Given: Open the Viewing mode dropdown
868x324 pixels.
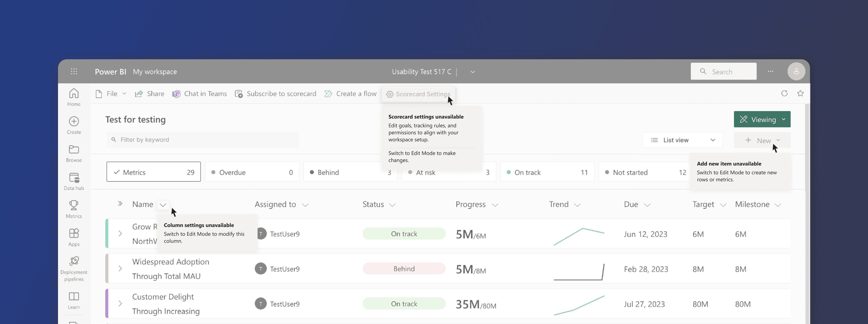Looking at the screenshot, I should pos(762,119).
